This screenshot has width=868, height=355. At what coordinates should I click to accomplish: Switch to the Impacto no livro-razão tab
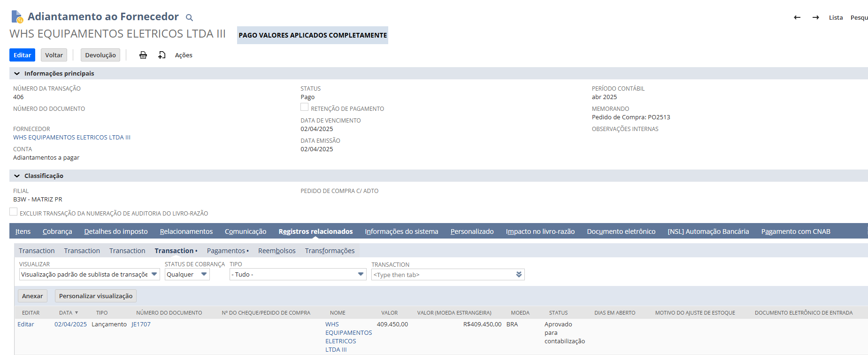coord(540,232)
